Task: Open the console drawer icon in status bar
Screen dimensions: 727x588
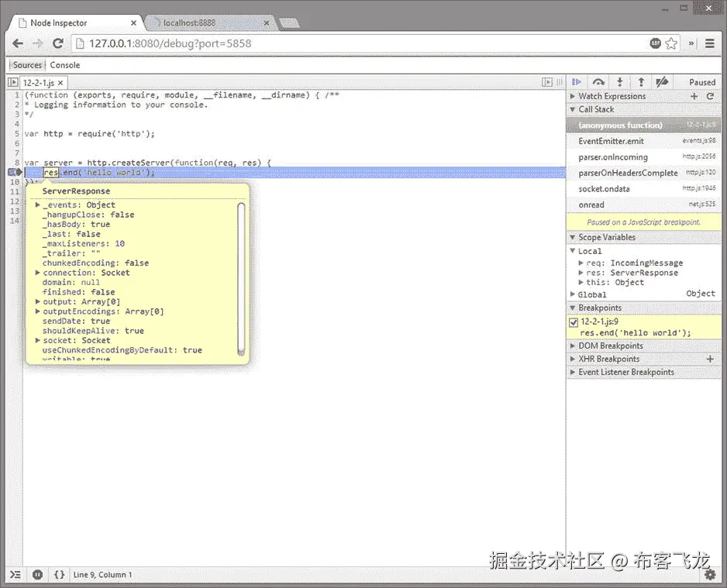Action: [x=16, y=575]
